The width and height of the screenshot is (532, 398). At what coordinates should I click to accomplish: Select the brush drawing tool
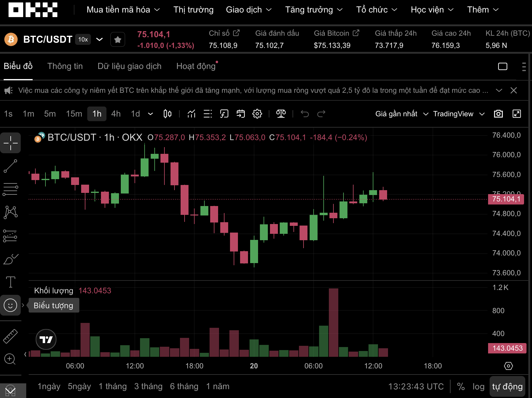(x=10, y=259)
